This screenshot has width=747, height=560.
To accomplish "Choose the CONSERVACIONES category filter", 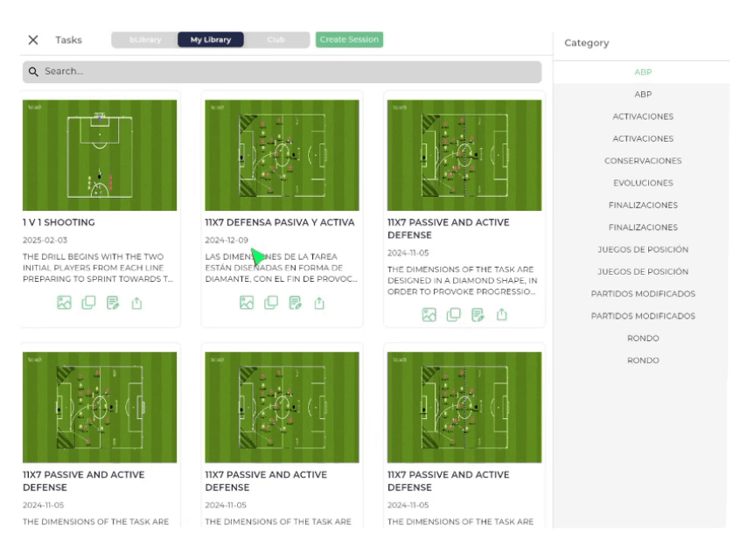I will [643, 161].
